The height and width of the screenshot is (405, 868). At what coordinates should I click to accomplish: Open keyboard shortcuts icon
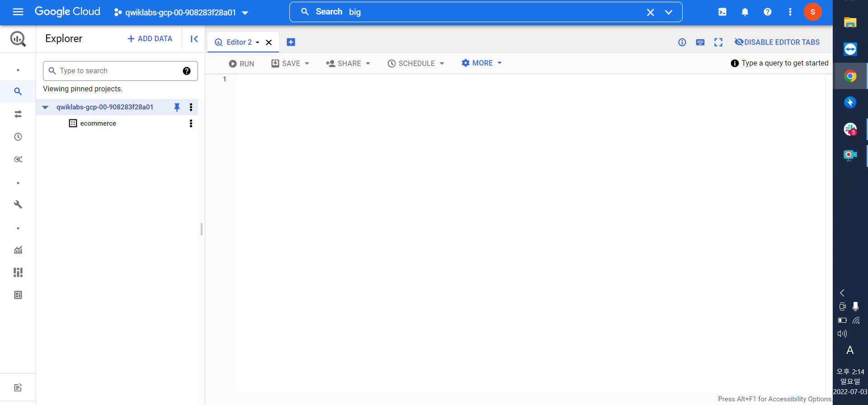(x=700, y=42)
